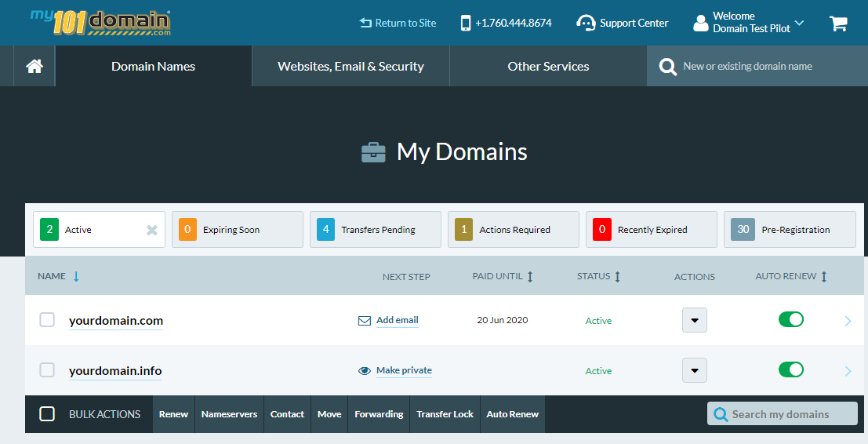The image size is (868, 444).
Task: Select the Bulk Actions checkbox
Action: pyautogui.click(x=47, y=414)
